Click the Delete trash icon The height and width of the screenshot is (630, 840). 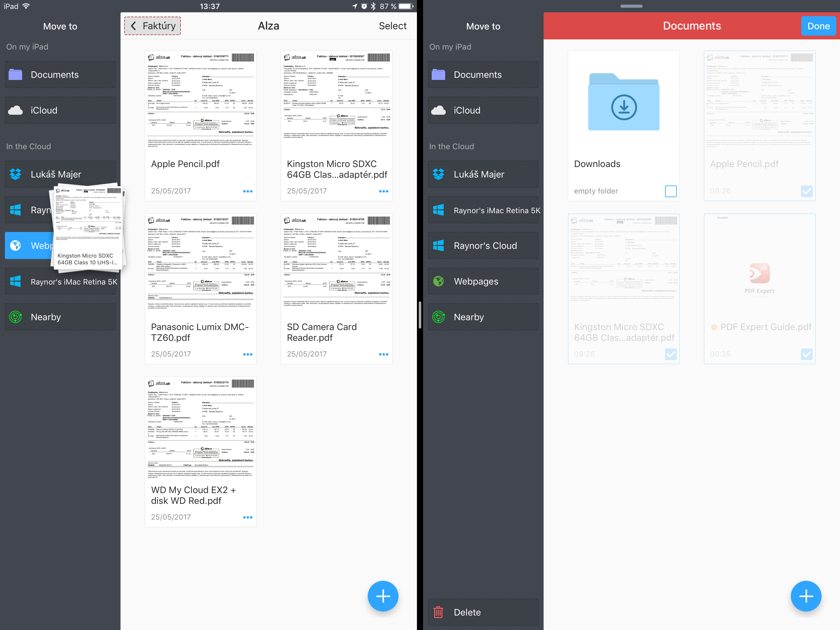(x=438, y=612)
